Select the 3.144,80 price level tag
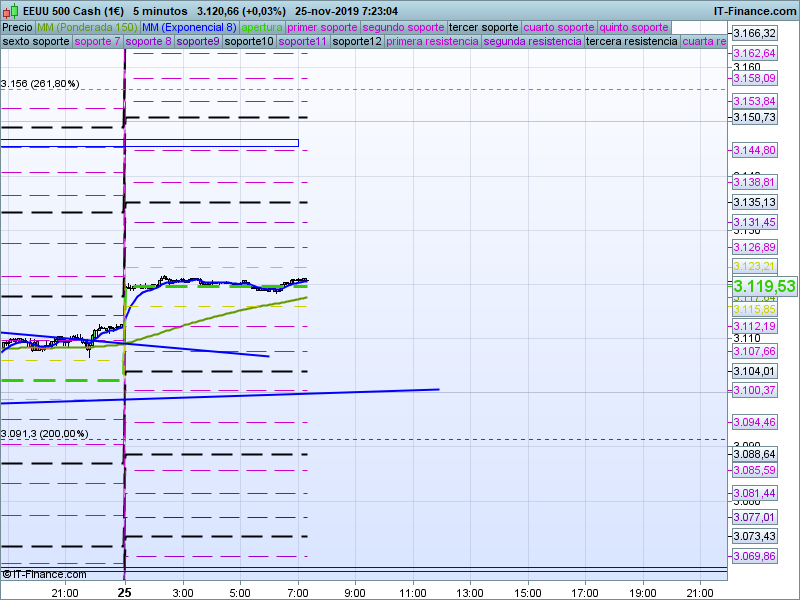Screen dimensions: 800x600 (755, 150)
